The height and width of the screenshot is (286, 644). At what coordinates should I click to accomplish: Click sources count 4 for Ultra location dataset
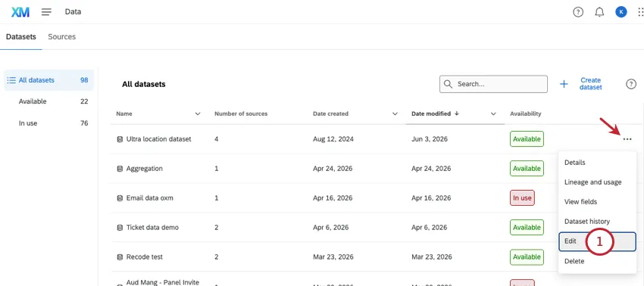(x=217, y=139)
